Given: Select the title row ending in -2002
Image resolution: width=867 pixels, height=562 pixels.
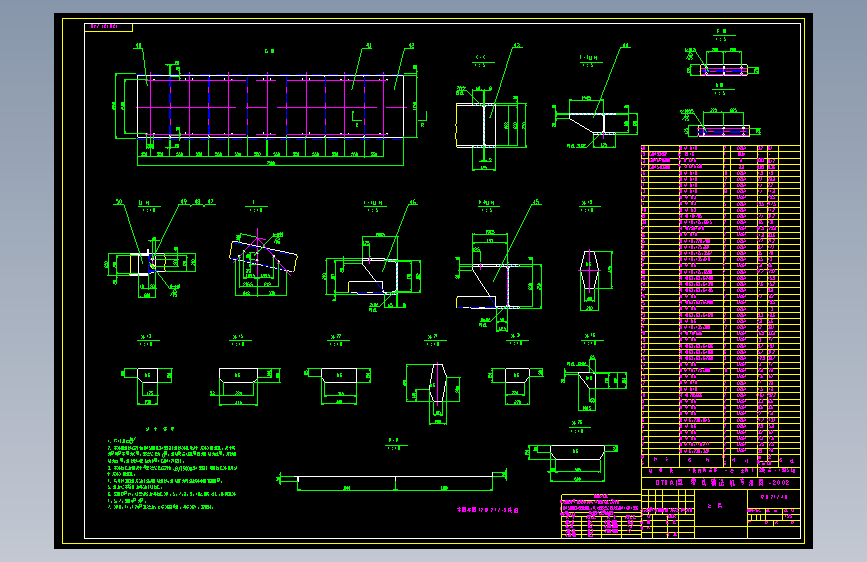Looking at the screenshot, I should coord(721,482).
